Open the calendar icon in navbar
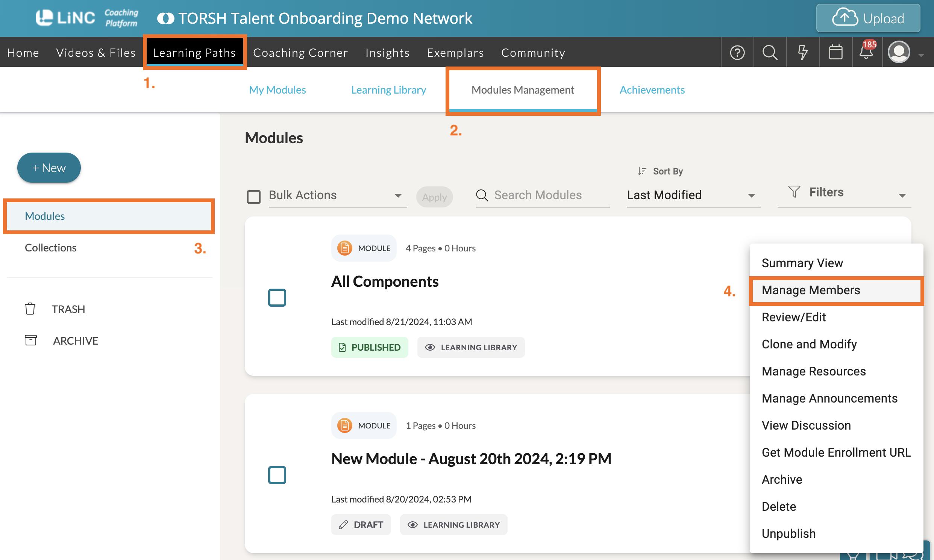Screen dimensions: 934x560 click(x=835, y=53)
